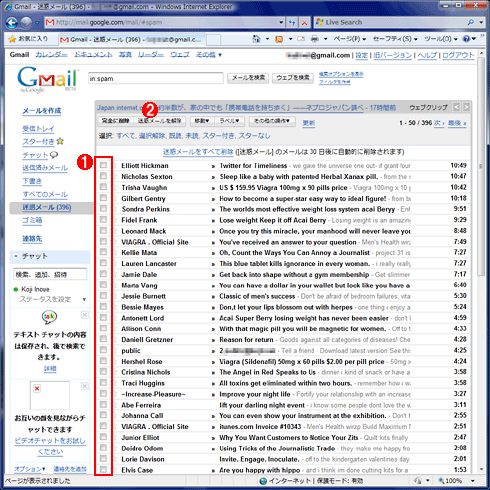The image size is (490, 490).
Task: Open the 送信済みメール folder
Action: 45,168
